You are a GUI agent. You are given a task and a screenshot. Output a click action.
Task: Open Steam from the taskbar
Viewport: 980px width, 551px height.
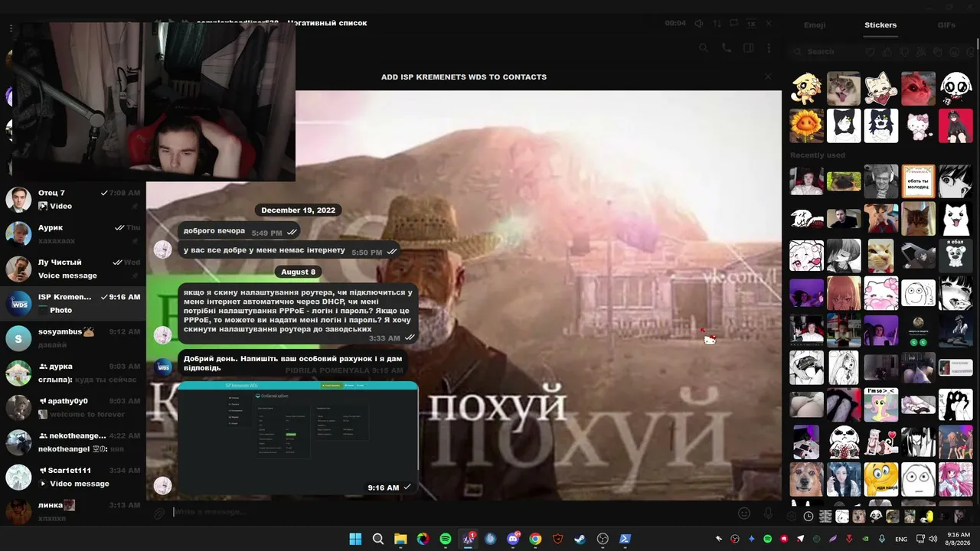point(580,539)
